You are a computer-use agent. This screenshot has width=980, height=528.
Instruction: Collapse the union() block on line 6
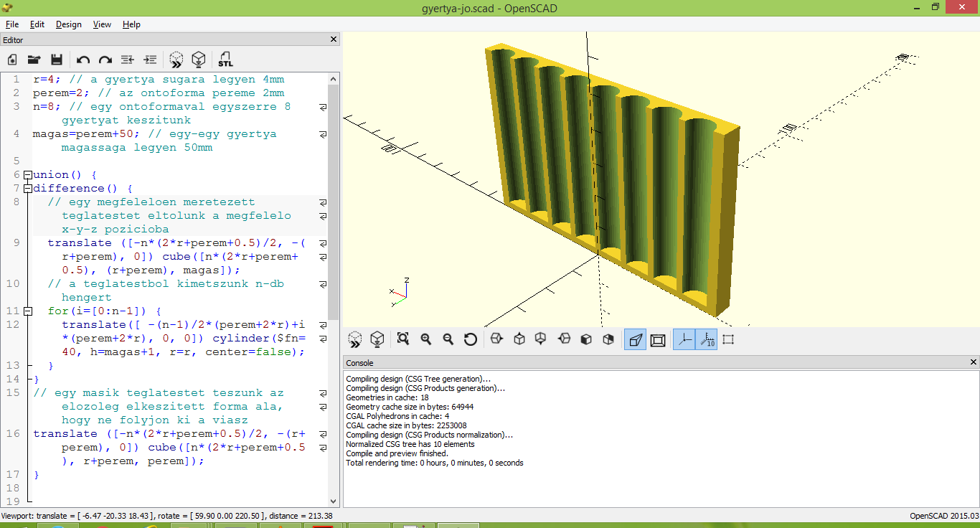coord(27,175)
